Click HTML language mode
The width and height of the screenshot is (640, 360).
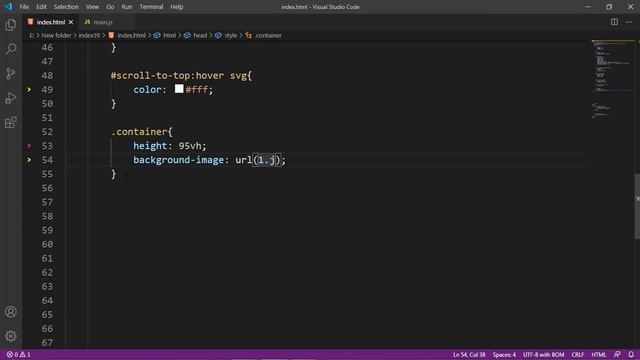(599, 355)
